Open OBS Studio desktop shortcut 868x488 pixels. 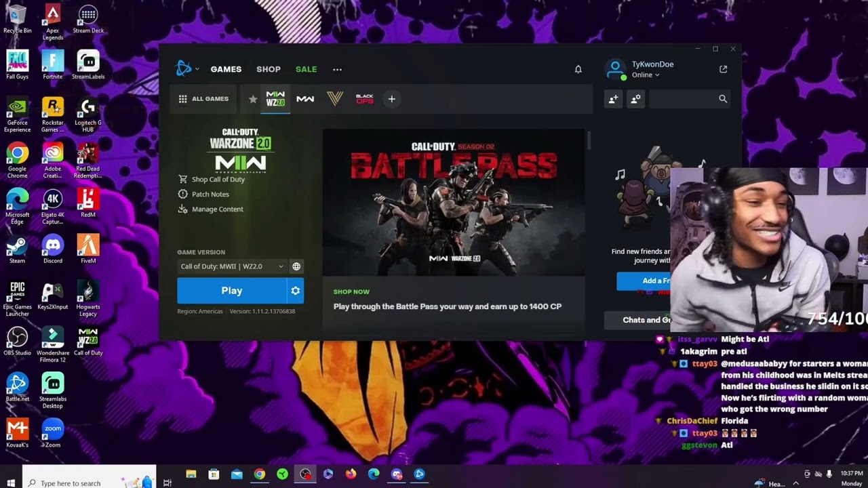[x=18, y=342]
